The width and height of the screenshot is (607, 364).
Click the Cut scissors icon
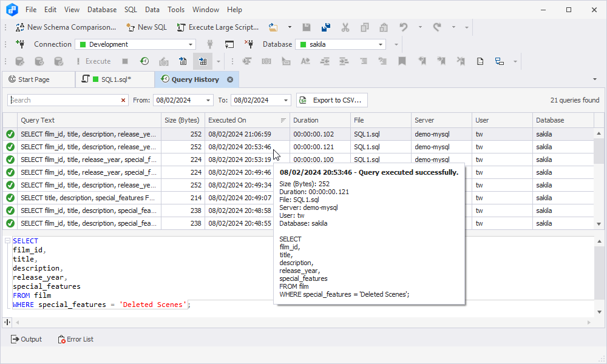345,27
